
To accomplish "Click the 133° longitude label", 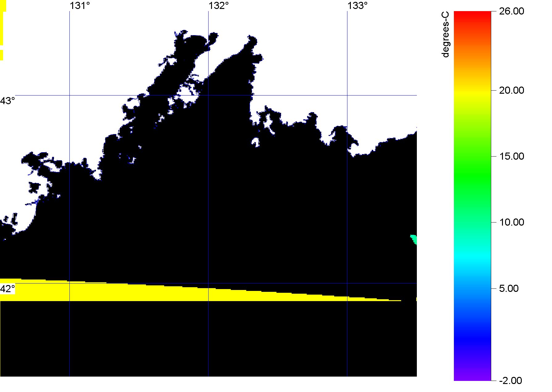I will click(x=357, y=6).
